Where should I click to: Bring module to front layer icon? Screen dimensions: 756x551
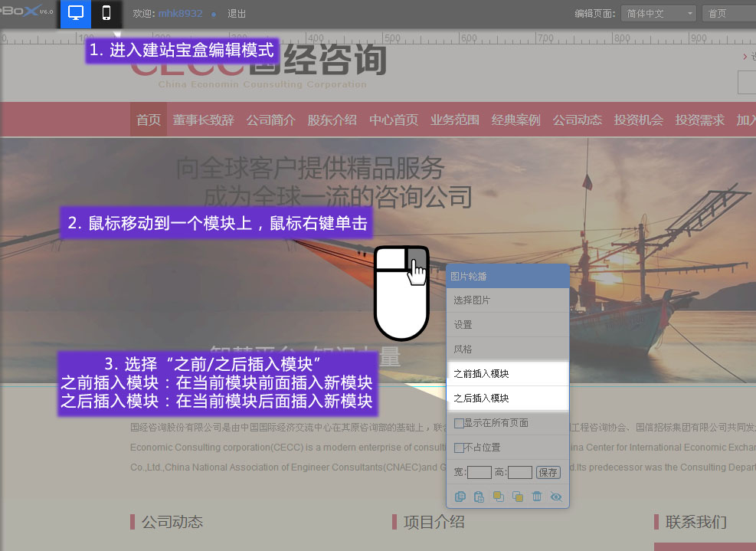coord(499,497)
